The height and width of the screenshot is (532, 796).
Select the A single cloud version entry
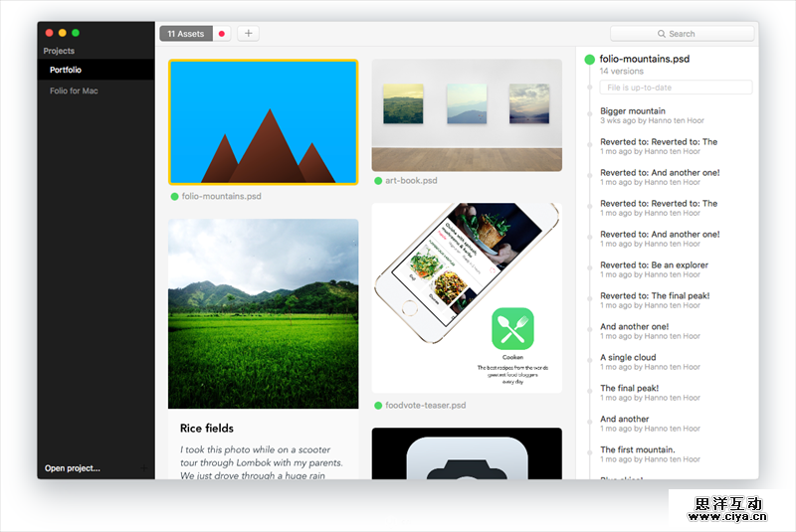click(x=628, y=358)
